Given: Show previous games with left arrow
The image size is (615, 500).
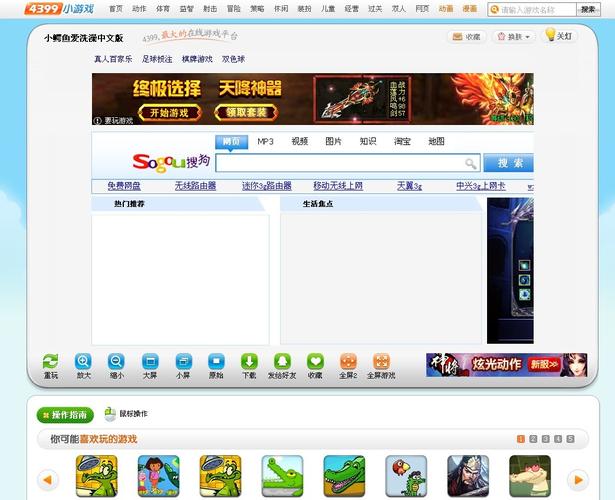Looking at the screenshot, I should 48,480.
